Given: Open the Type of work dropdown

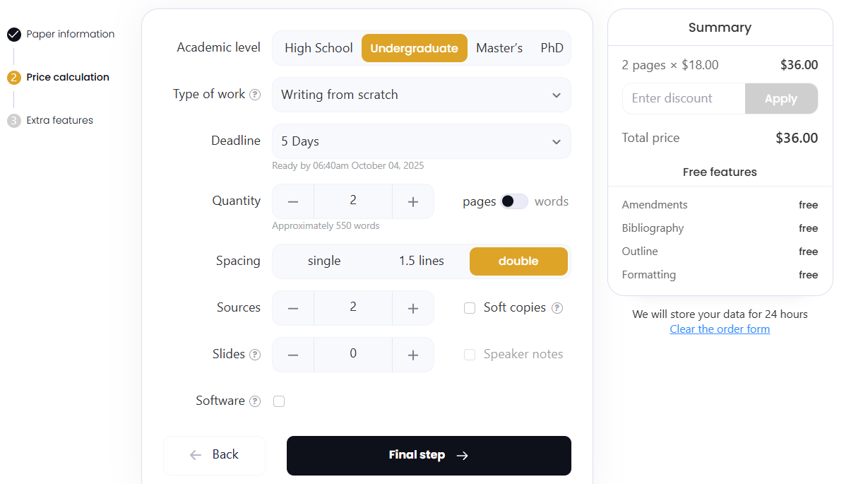Looking at the screenshot, I should pyautogui.click(x=421, y=95).
